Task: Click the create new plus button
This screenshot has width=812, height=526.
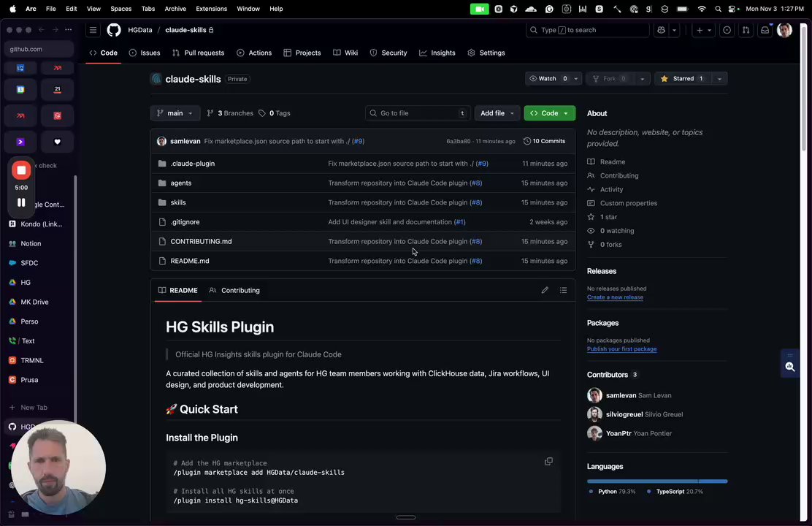Action: click(x=700, y=30)
